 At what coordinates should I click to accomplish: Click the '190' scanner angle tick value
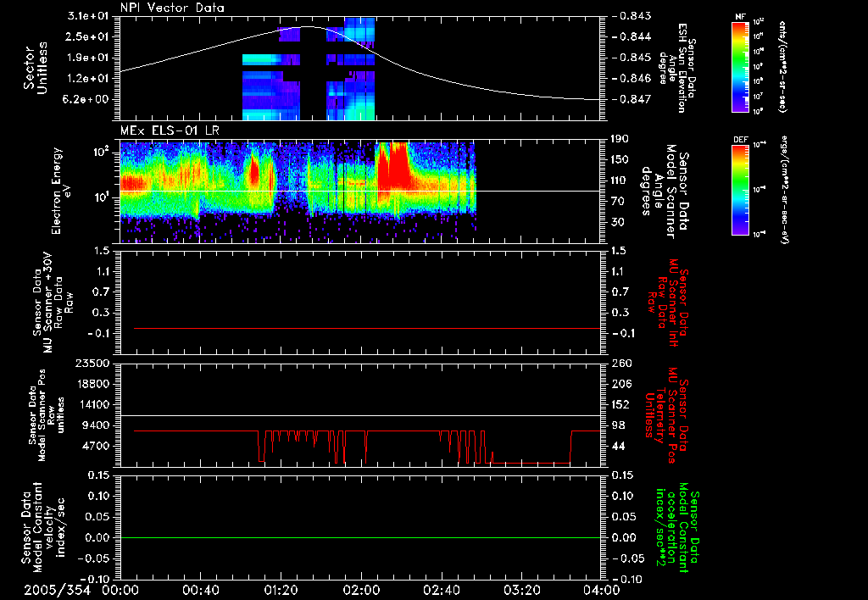tap(620, 139)
